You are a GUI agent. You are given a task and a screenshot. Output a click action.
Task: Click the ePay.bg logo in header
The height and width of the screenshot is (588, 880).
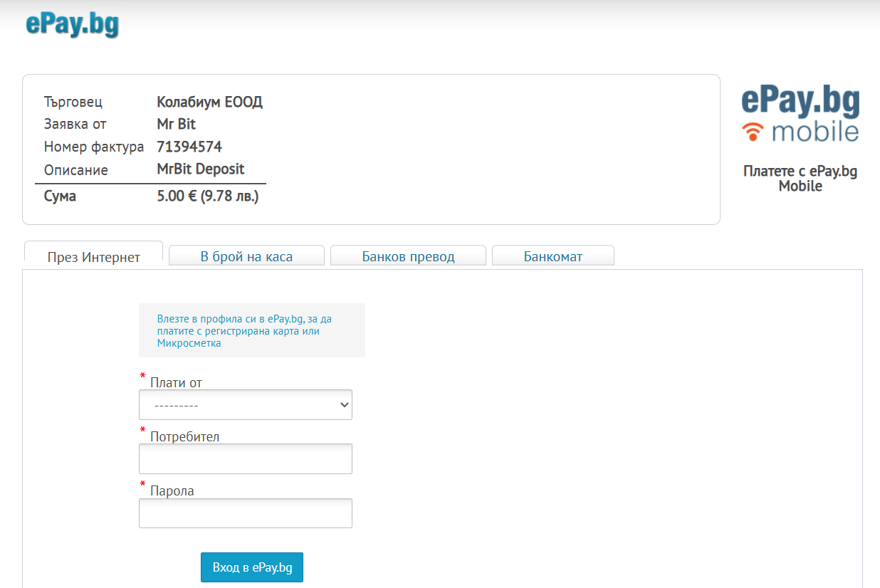(73, 24)
